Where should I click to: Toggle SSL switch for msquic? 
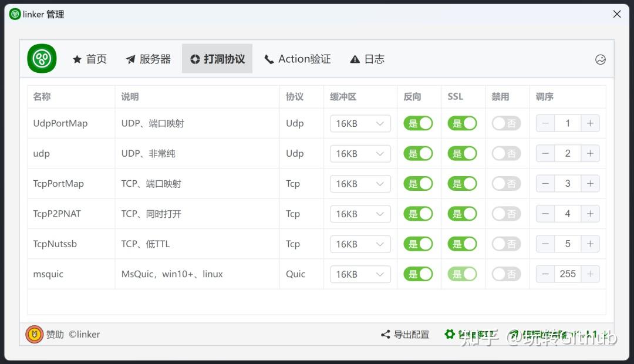point(462,274)
